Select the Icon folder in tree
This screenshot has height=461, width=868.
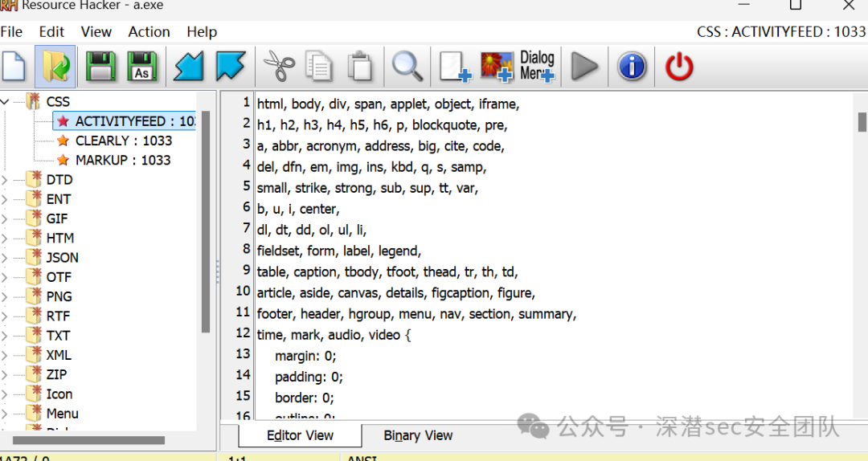point(59,394)
